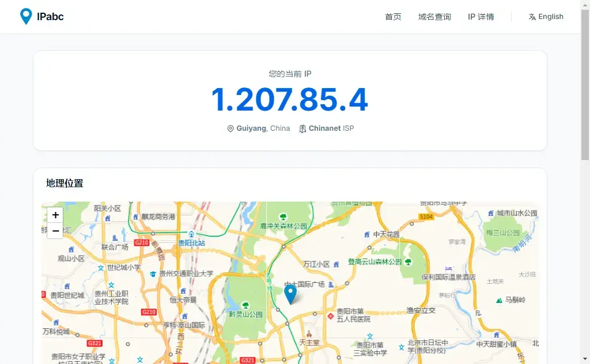The width and height of the screenshot is (590, 364).
Task: Click the scrollbar down arrow
Action: pyautogui.click(x=585, y=359)
